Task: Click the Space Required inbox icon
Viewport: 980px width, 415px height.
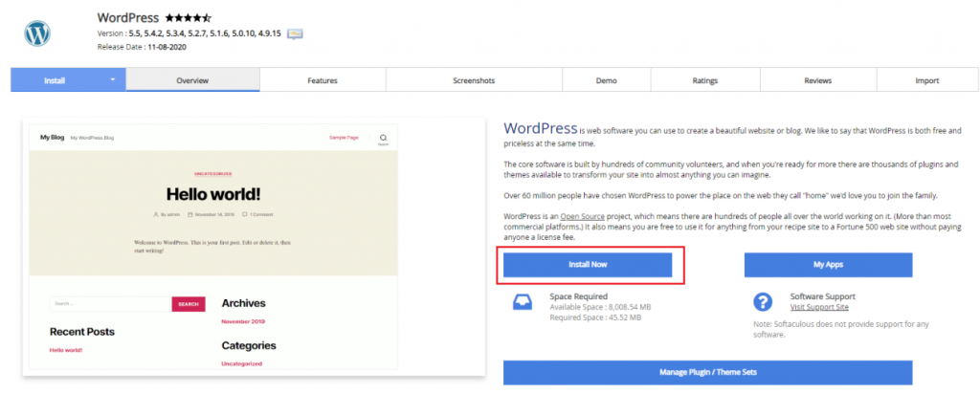Action: coord(523,302)
